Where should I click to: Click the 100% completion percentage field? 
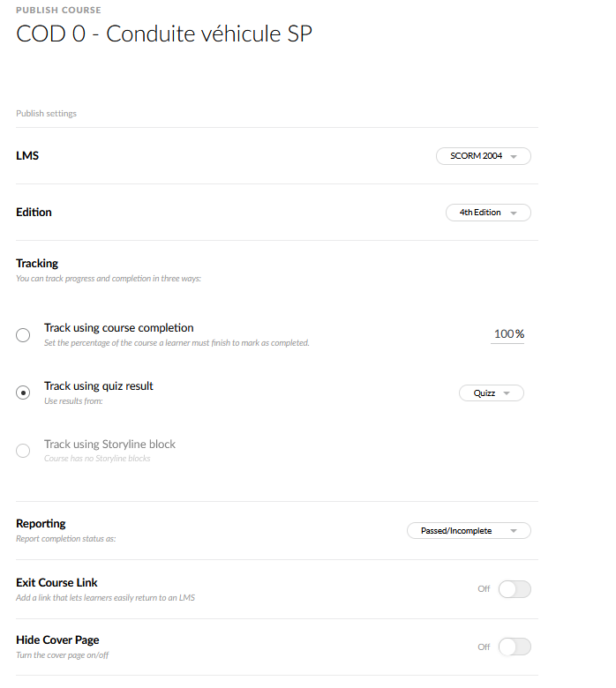[507, 334]
